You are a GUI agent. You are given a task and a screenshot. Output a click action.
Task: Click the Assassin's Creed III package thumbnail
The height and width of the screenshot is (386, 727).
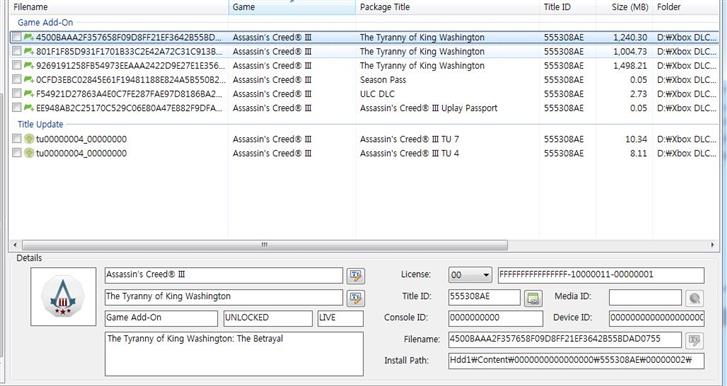[63, 296]
